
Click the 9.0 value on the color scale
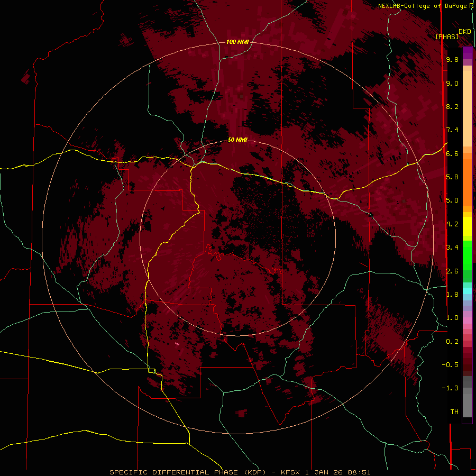click(452, 83)
